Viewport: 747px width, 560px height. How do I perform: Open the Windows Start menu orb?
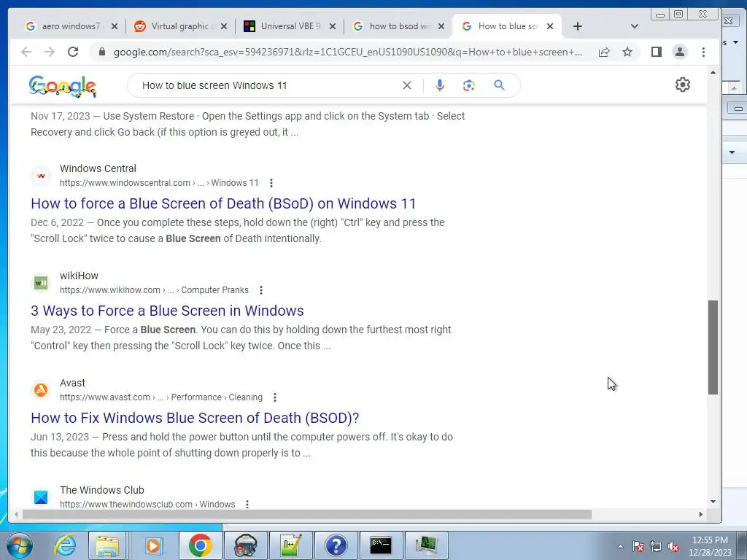(x=20, y=545)
